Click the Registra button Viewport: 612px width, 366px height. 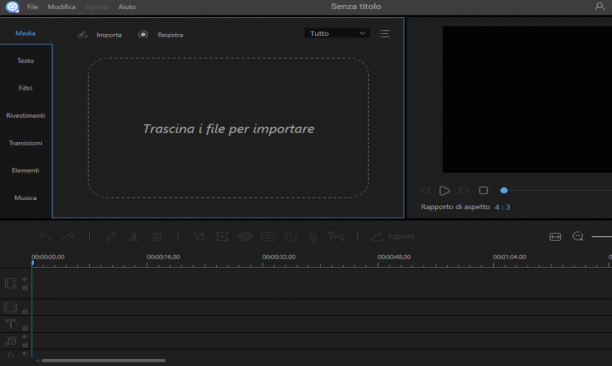161,35
